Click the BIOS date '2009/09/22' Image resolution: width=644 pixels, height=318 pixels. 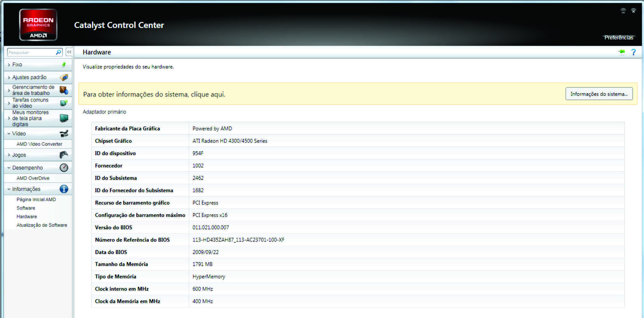point(205,252)
